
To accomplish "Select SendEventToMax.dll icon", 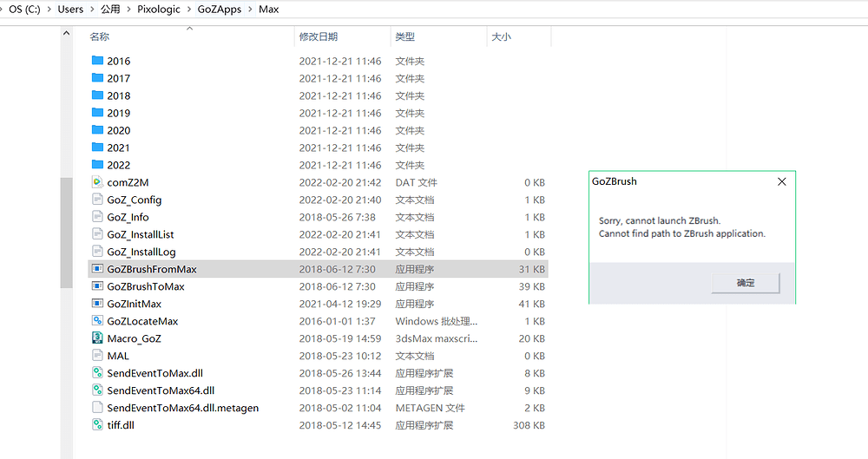I will click(x=97, y=372).
